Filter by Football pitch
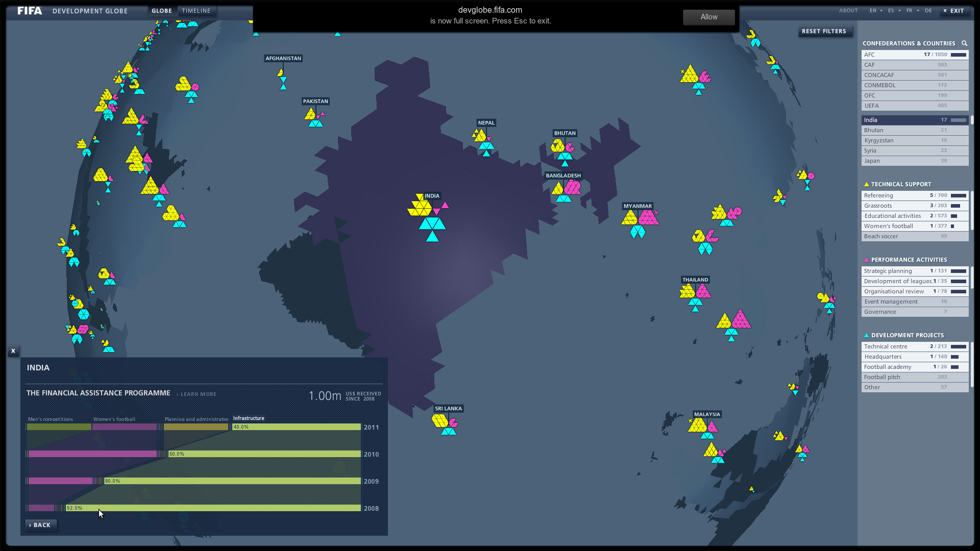 915,377
